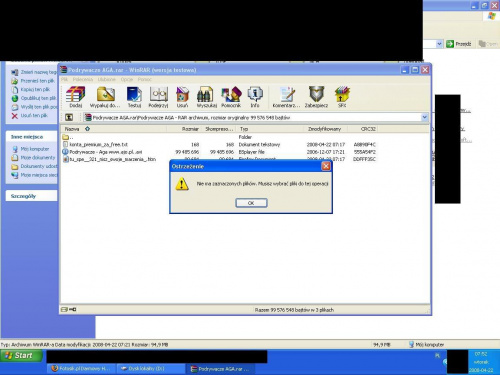The width and height of the screenshot is (500, 375).
Task: Click 'Opublikuj ten plik' in Explorer panel
Action: [x=34, y=98]
